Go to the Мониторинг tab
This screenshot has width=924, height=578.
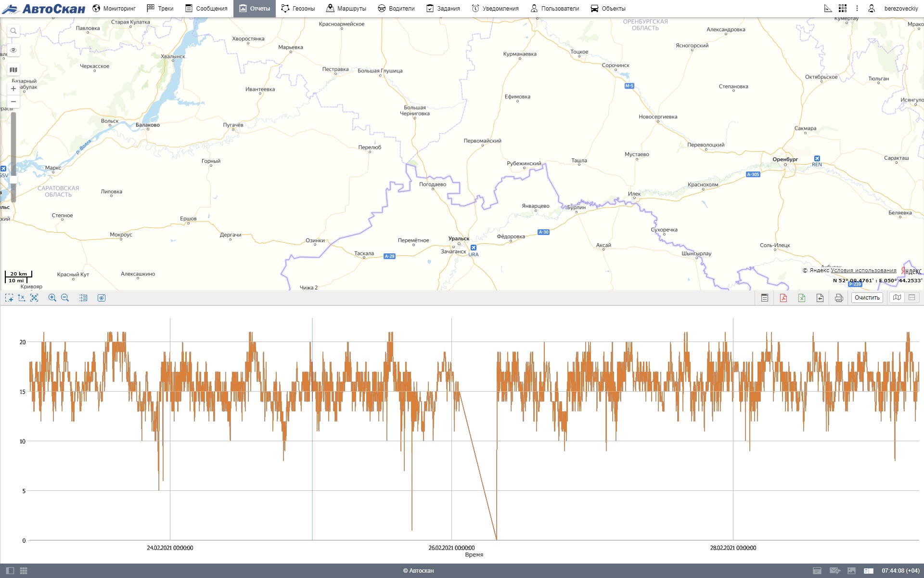[x=114, y=8]
